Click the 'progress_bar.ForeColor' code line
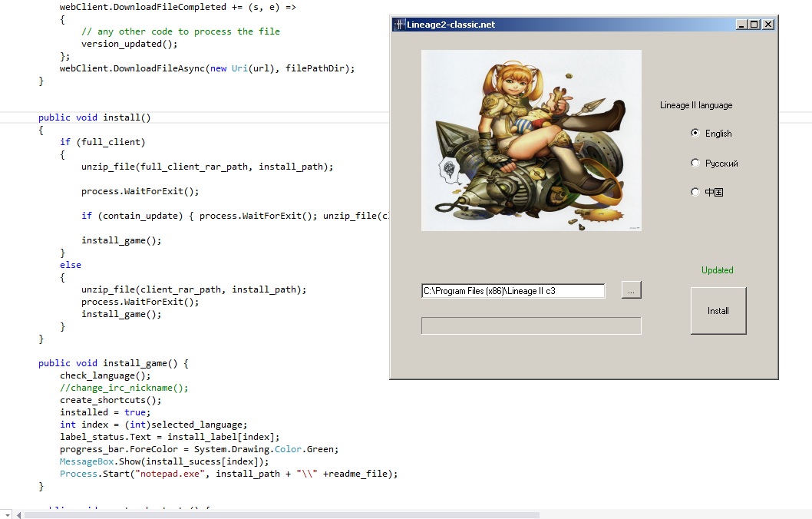The height and width of the screenshot is (519, 812). click(x=199, y=450)
